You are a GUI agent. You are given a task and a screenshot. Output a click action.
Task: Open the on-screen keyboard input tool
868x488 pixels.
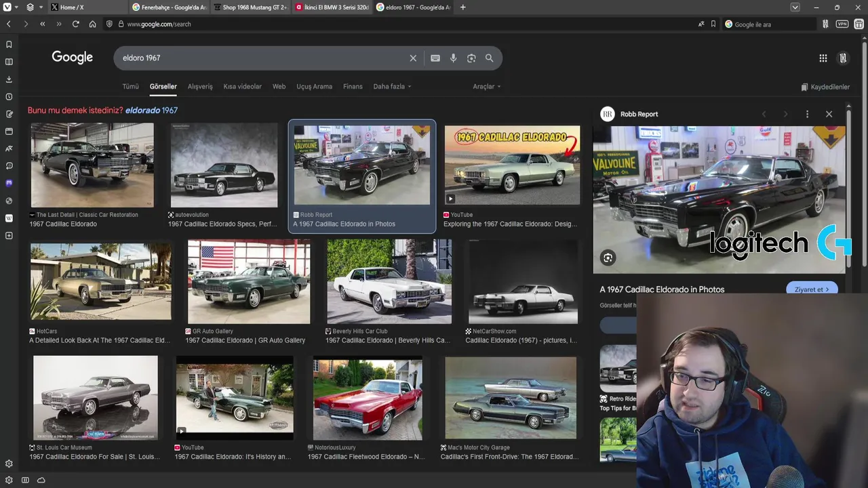point(435,58)
